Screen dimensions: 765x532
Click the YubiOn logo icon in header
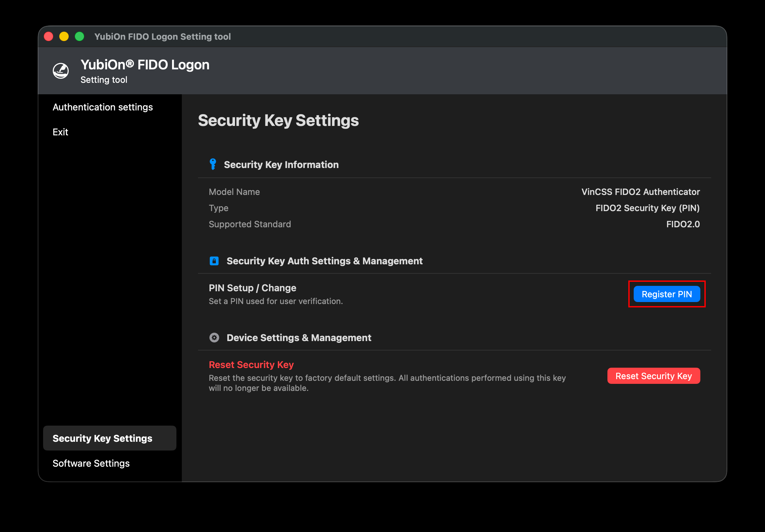tap(61, 71)
